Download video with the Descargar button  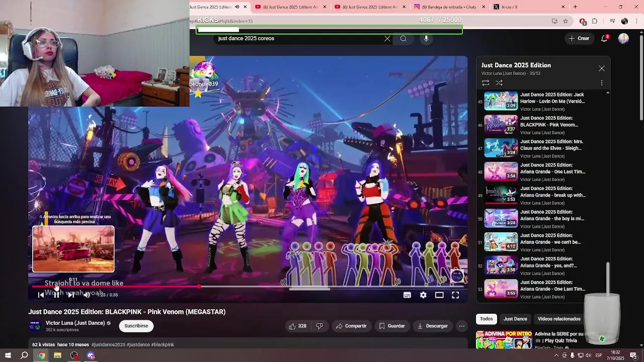tap(432, 326)
